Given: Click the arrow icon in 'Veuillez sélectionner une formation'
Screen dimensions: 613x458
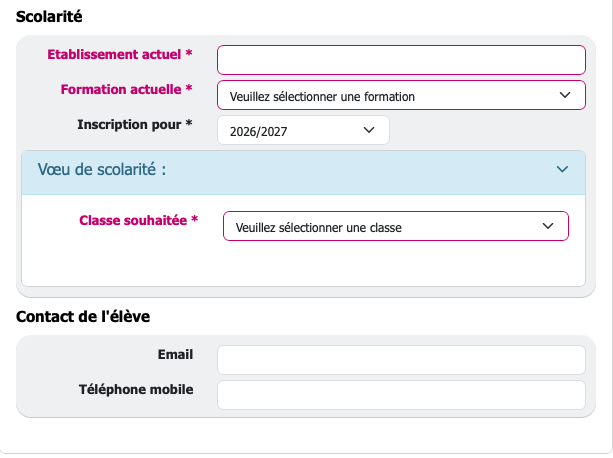Looking at the screenshot, I should point(566,96).
